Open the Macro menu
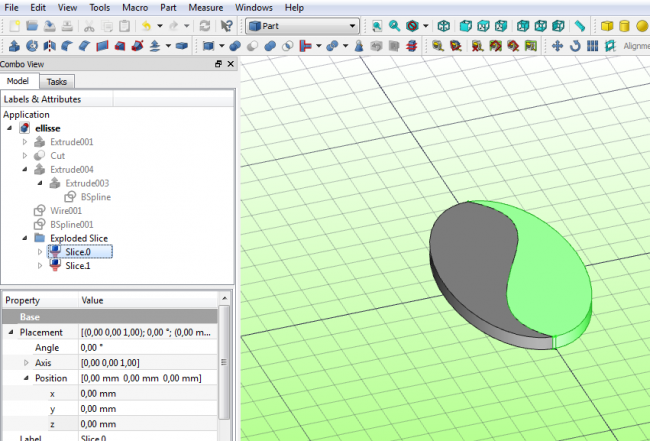The width and height of the screenshot is (650, 441). point(135,7)
